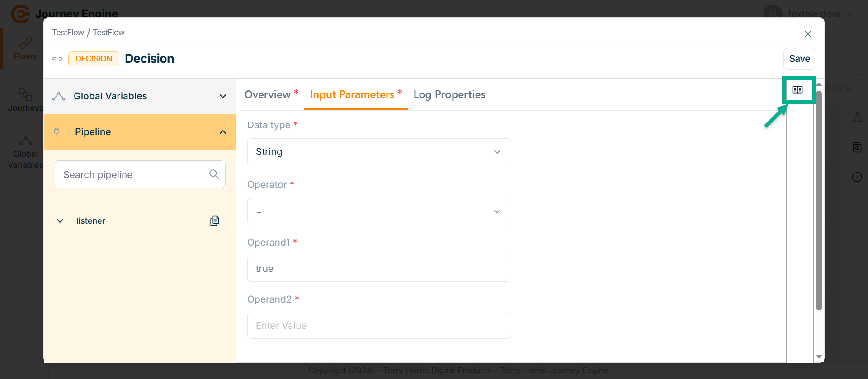Focus the Operand2 Enter Value field
This screenshot has width=868, height=379.
[379, 325]
